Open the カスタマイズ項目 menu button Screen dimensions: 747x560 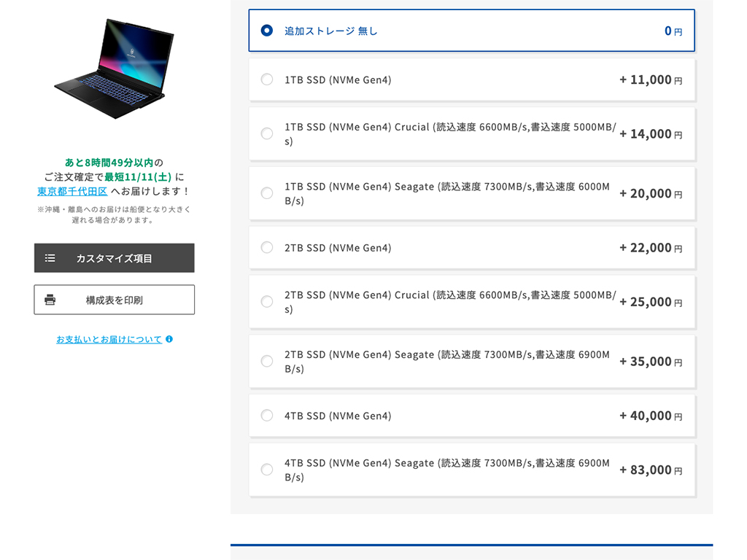[115, 258]
